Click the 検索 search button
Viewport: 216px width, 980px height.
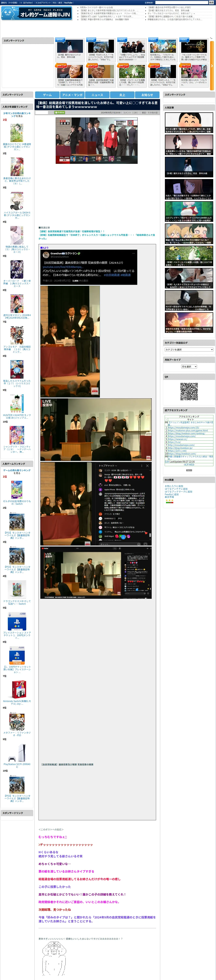[211, 2]
